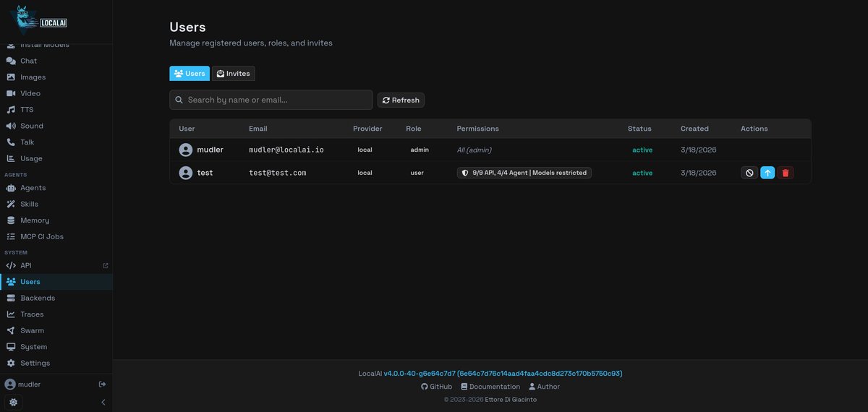
Task: Click the email mudler@localai.io
Action: [286, 150]
